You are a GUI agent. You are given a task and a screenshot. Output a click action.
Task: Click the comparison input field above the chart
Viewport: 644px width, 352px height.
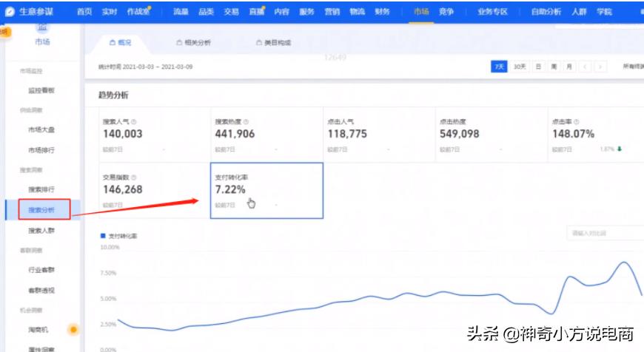(x=606, y=233)
